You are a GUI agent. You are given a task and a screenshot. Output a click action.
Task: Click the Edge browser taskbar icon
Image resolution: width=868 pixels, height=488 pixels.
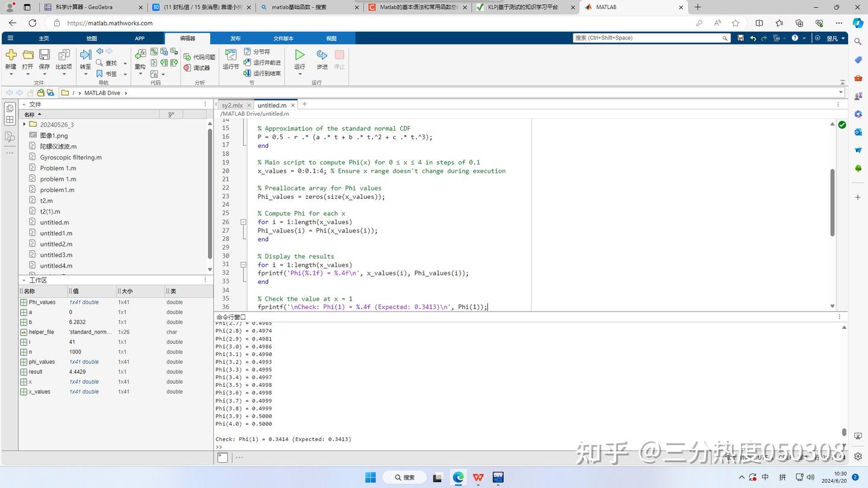[x=458, y=478]
